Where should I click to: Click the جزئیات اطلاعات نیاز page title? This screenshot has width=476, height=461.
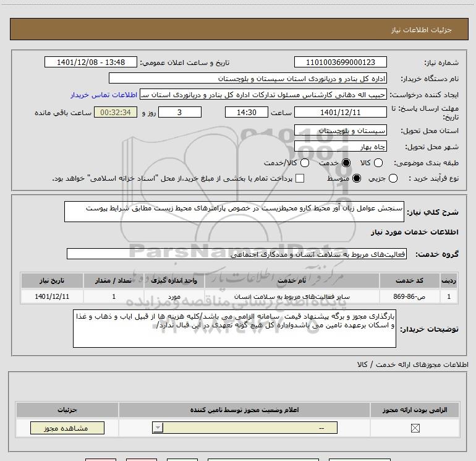coord(422,30)
